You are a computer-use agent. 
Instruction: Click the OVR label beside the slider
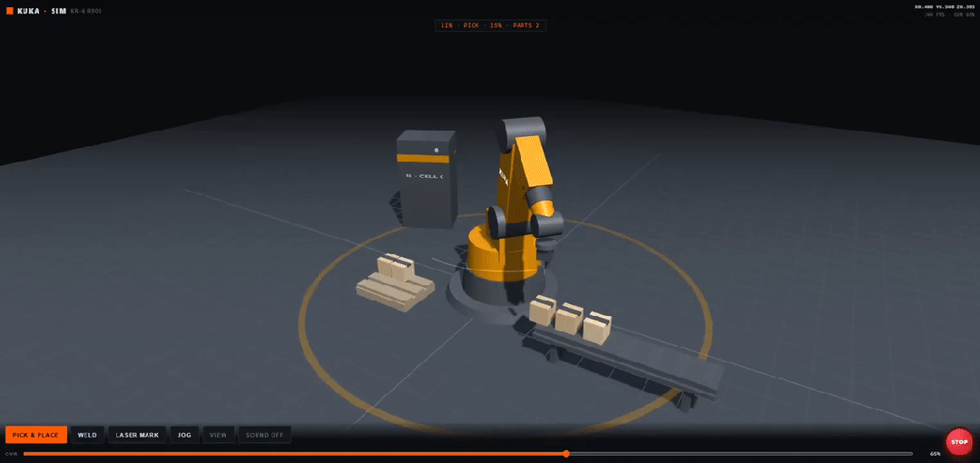click(11, 454)
